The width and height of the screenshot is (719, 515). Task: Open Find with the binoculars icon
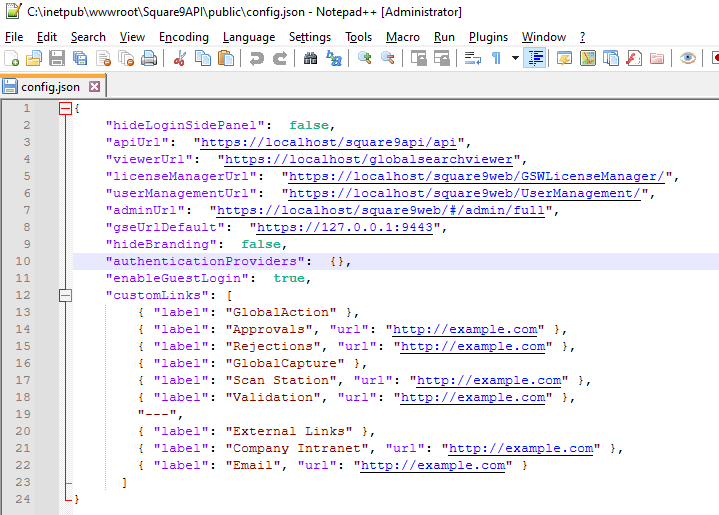pyautogui.click(x=310, y=59)
